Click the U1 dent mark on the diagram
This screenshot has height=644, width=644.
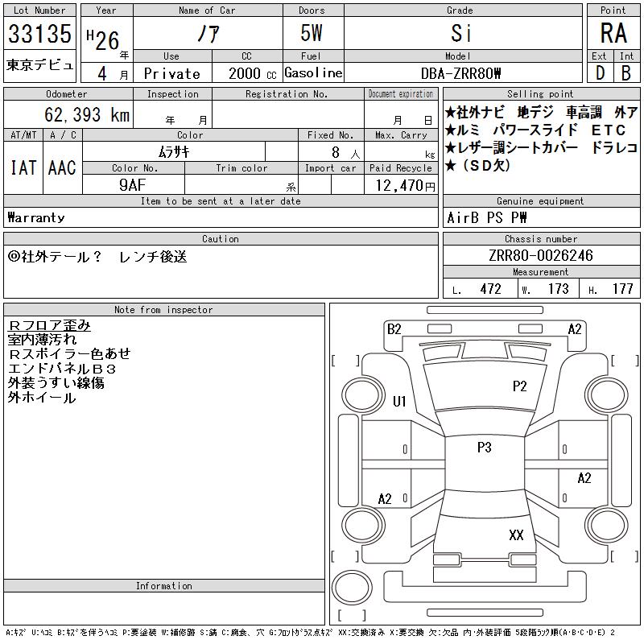point(399,401)
